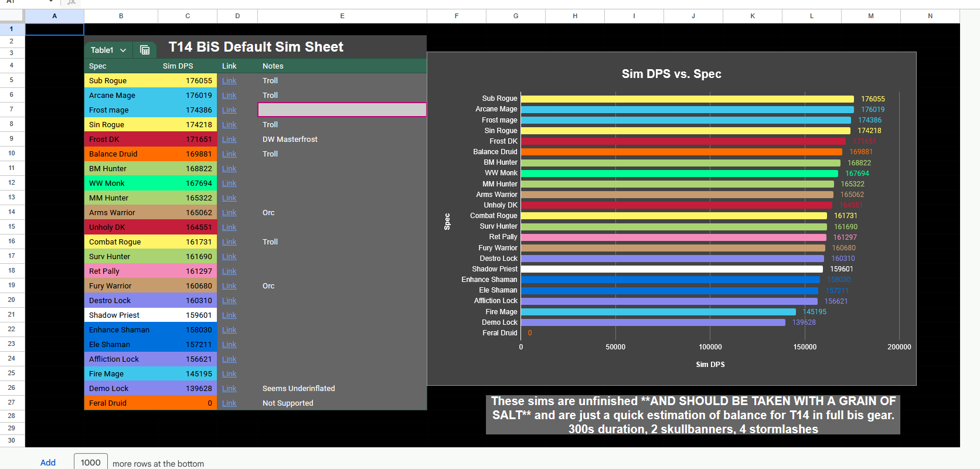Click the 171651 Sim DPS cell
Screen dimensions: 980x469
pos(188,140)
